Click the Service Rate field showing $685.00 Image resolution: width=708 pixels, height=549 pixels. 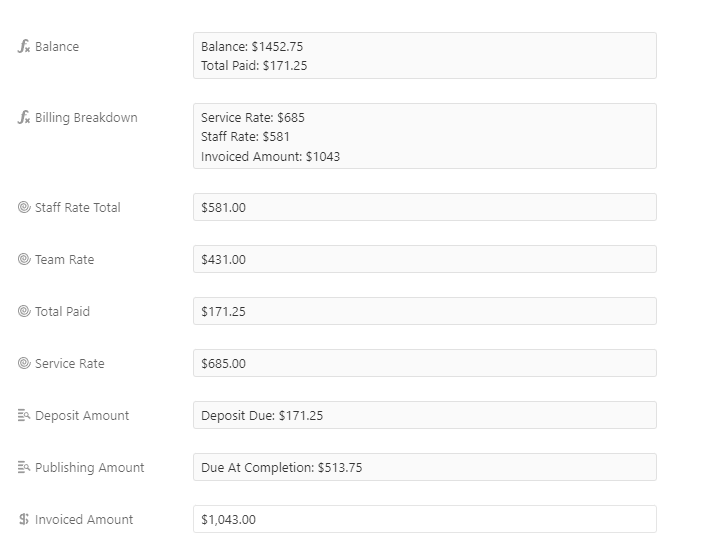coord(425,363)
